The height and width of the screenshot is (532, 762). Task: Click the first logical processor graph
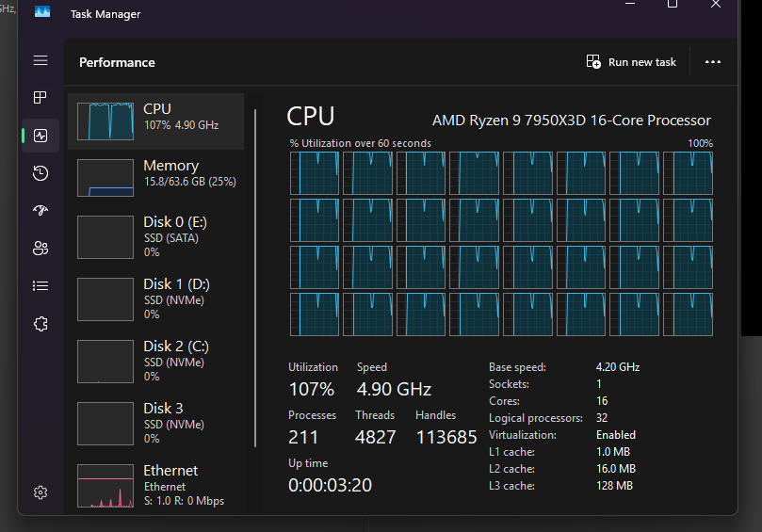click(315, 173)
